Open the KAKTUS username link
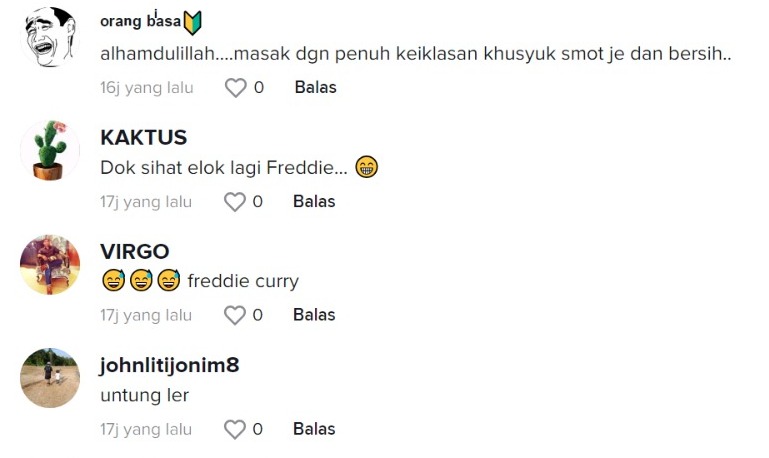The width and height of the screenshot is (769, 458). click(x=144, y=138)
